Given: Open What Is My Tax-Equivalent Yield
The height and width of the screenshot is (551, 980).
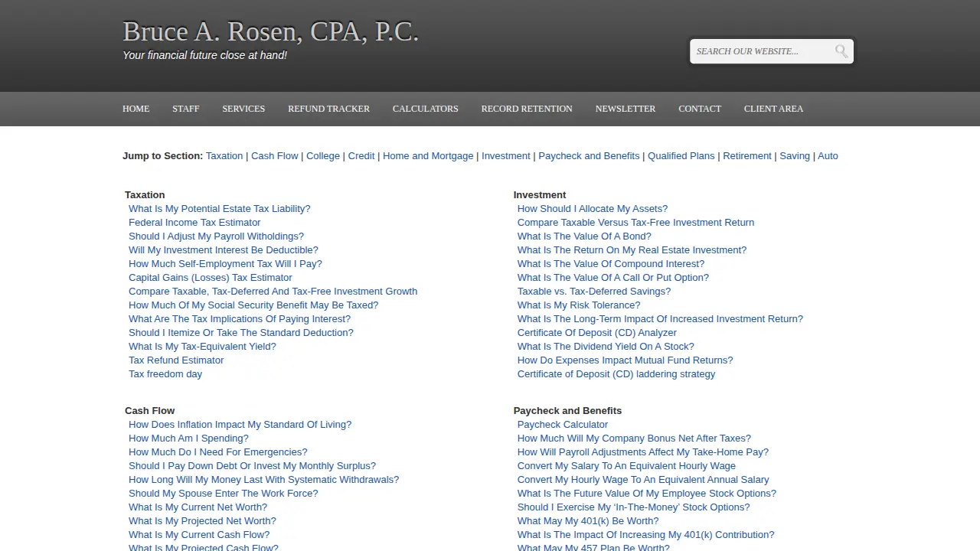Looking at the screenshot, I should coord(202,347).
